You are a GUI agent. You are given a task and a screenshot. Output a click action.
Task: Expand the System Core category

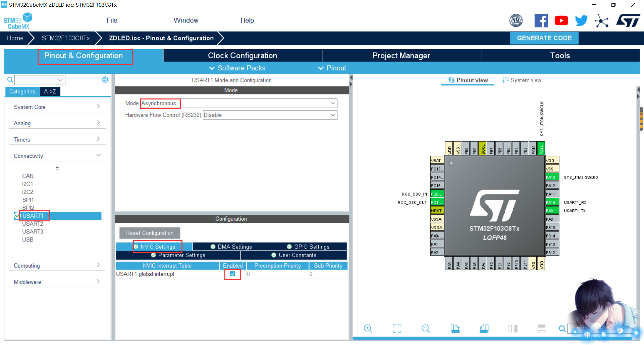pyautogui.click(x=57, y=107)
